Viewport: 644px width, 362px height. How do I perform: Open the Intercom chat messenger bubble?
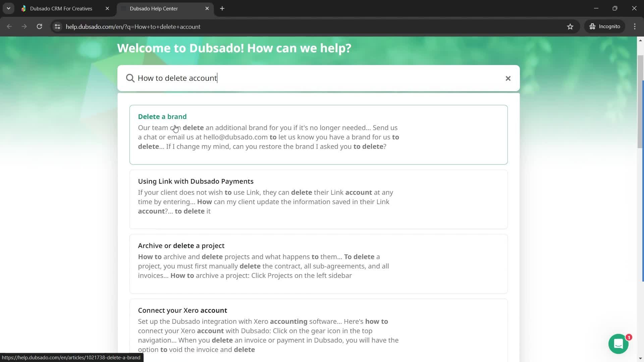[x=618, y=344]
